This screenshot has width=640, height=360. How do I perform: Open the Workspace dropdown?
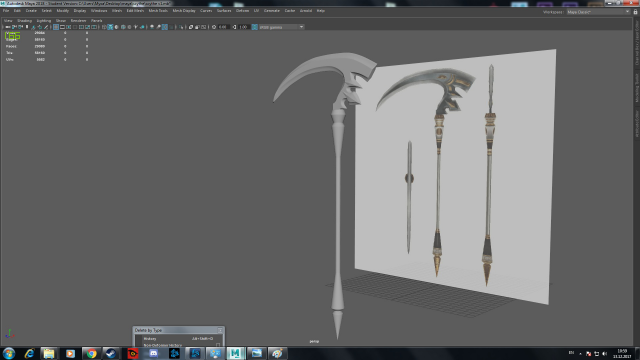(598, 12)
